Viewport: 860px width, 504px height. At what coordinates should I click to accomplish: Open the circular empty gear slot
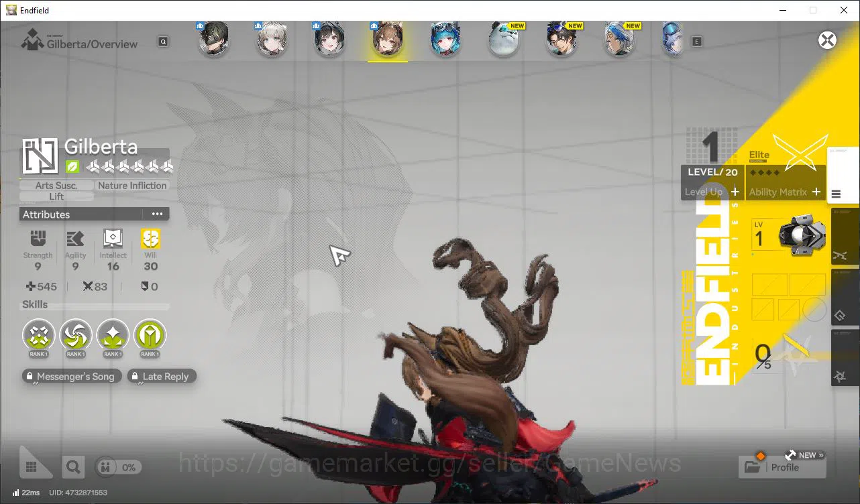click(814, 310)
